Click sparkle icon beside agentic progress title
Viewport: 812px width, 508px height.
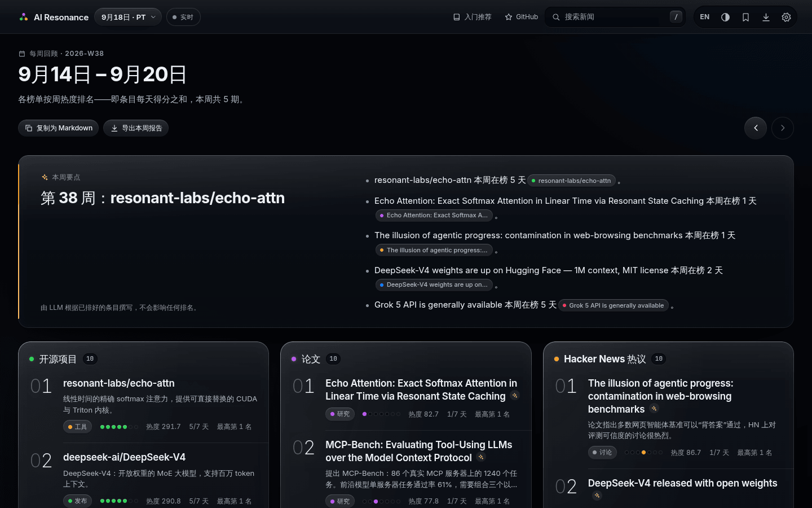point(654,409)
